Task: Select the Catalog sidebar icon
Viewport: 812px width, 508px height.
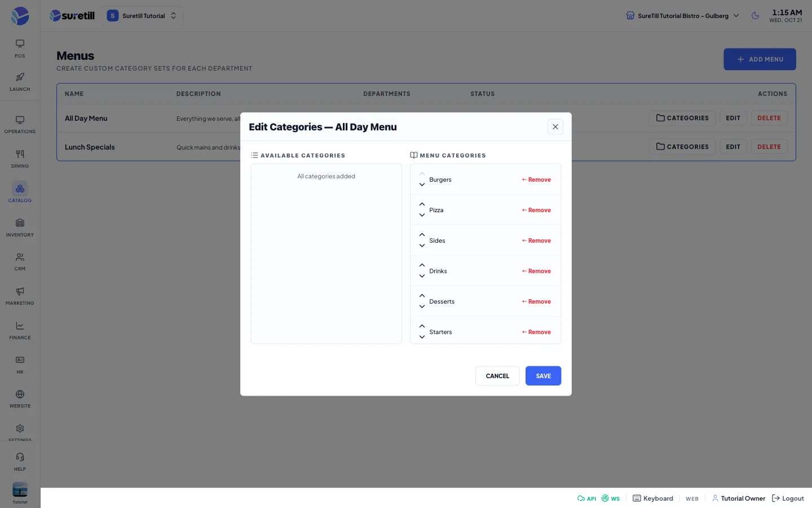Action: coord(20,193)
